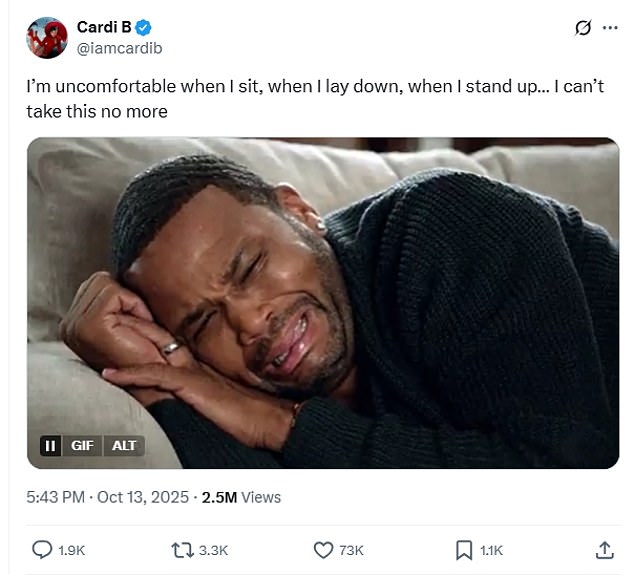Open the Cardi B display name link
The width and height of the screenshot is (634, 575).
[x=104, y=27]
